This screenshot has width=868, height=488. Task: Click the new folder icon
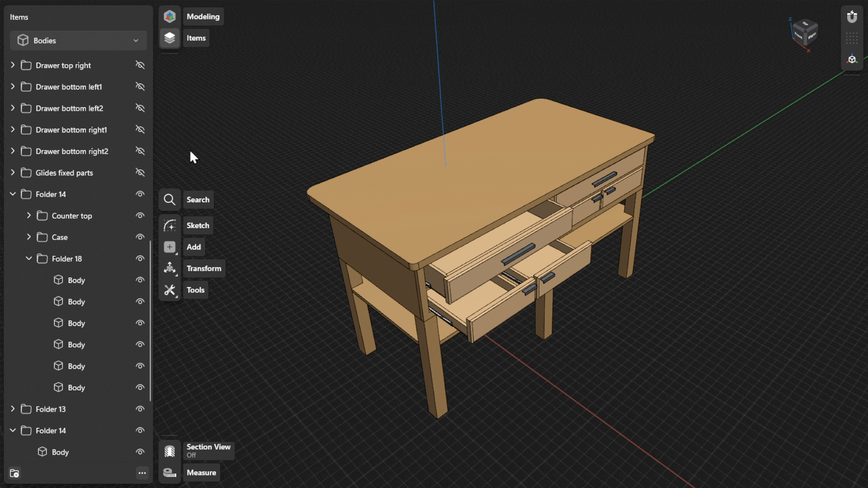click(14, 473)
